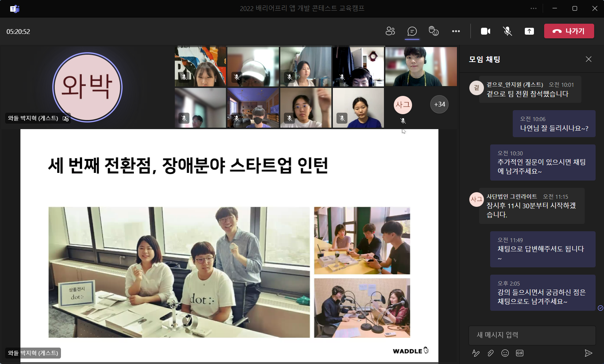Select the 사그 participant avatar
Viewport: 604px width, 364px height.
tap(403, 105)
